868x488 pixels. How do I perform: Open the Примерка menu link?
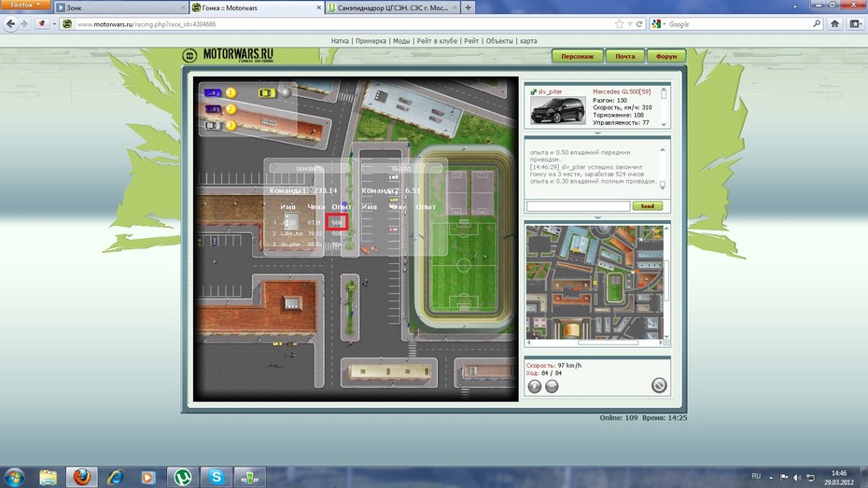pos(371,41)
